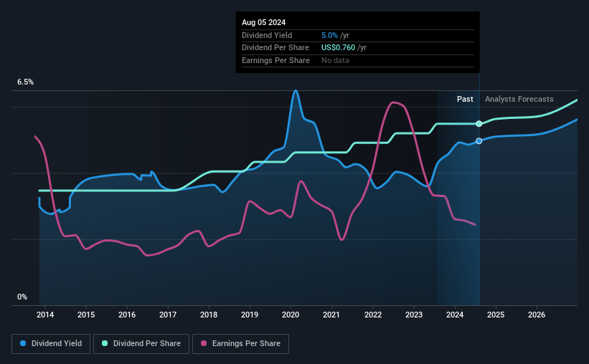This screenshot has height=364, width=589.
Task: Toggle the Earnings Per Share legend button
Action: [x=241, y=344]
